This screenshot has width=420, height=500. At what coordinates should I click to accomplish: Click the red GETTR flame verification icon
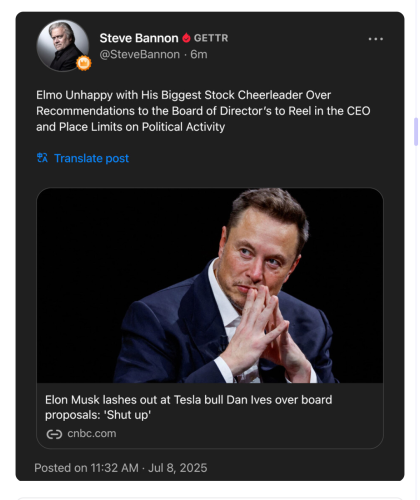pos(186,38)
